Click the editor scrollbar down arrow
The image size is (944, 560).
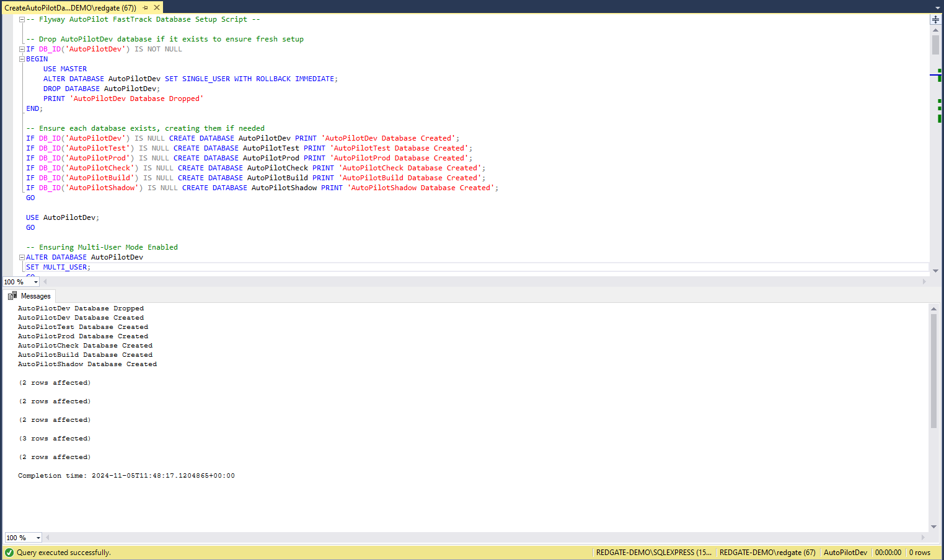935,271
